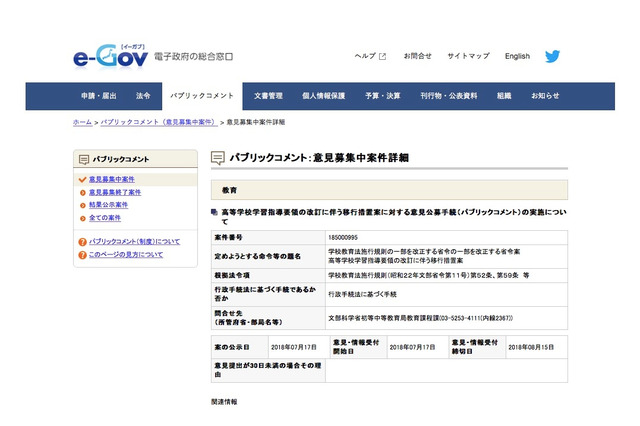
Task: Click the case number 185000995
Action: pos(343,237)
